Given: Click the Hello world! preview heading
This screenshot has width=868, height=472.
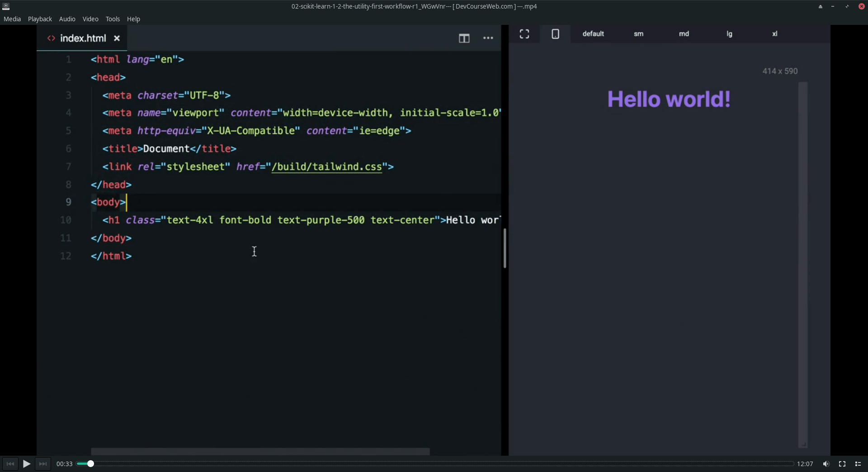Looking at the screenshot, I should point(669,99).
